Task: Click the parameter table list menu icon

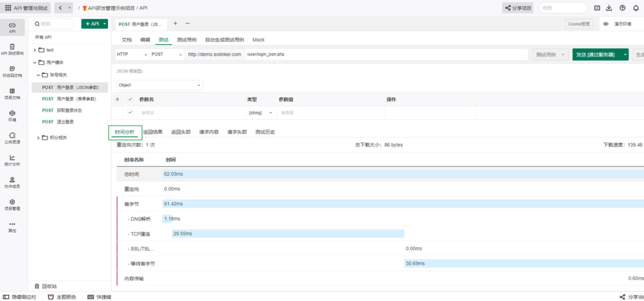Action: point(117,100)
